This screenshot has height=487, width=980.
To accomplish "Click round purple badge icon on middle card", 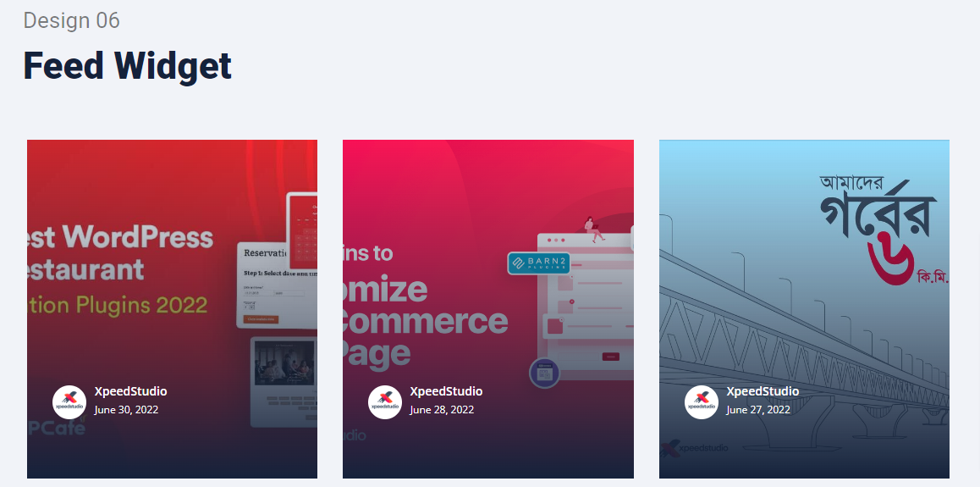I will pyautogui.click(x=544, y=374).
